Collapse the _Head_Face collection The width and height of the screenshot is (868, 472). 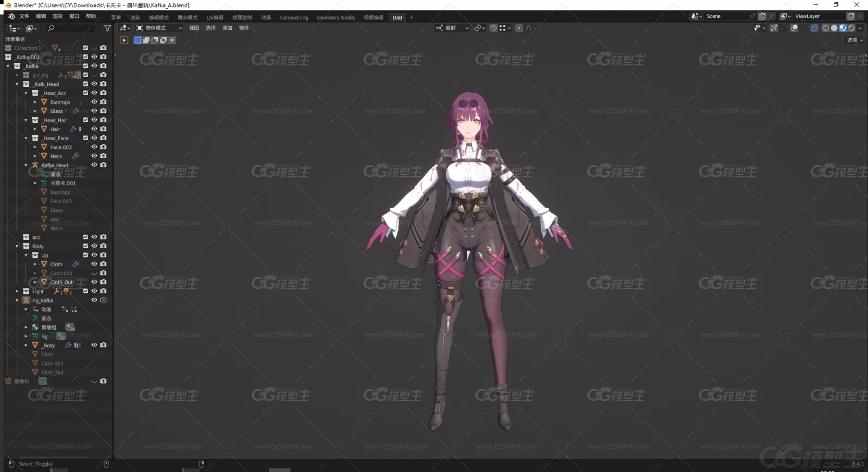click(26, 138)
